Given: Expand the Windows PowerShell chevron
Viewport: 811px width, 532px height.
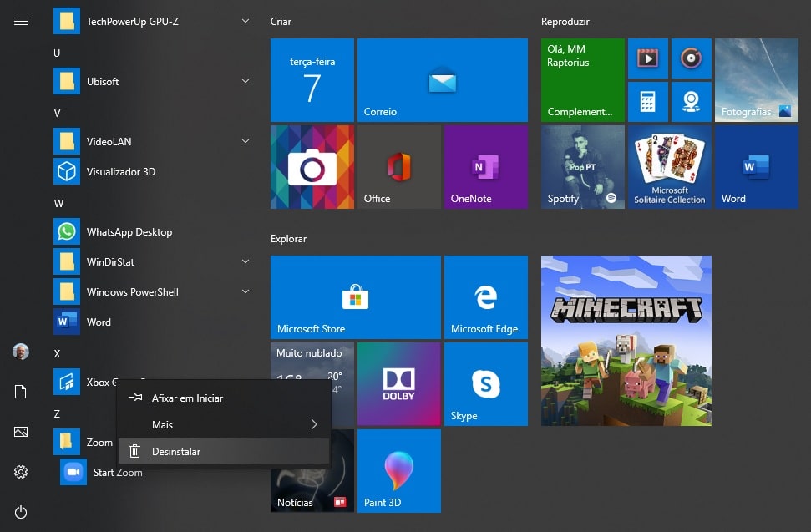Looking at the screenshot, I should click(x=246, y=291).
